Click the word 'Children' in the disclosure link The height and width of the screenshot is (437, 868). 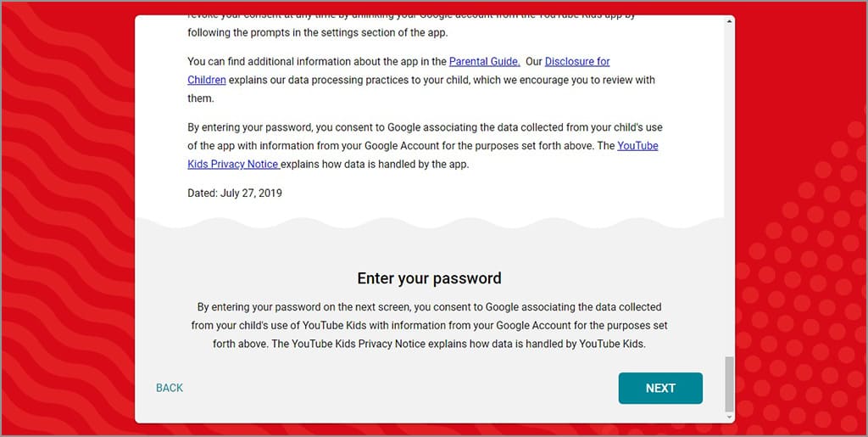coord(207,80)
